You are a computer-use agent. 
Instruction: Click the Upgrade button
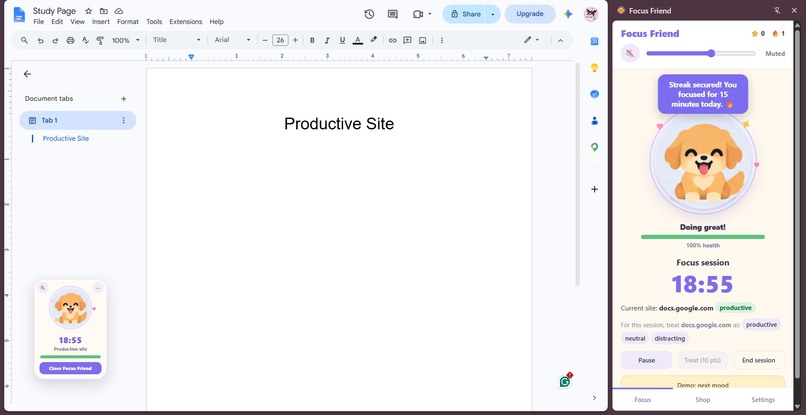530,14
